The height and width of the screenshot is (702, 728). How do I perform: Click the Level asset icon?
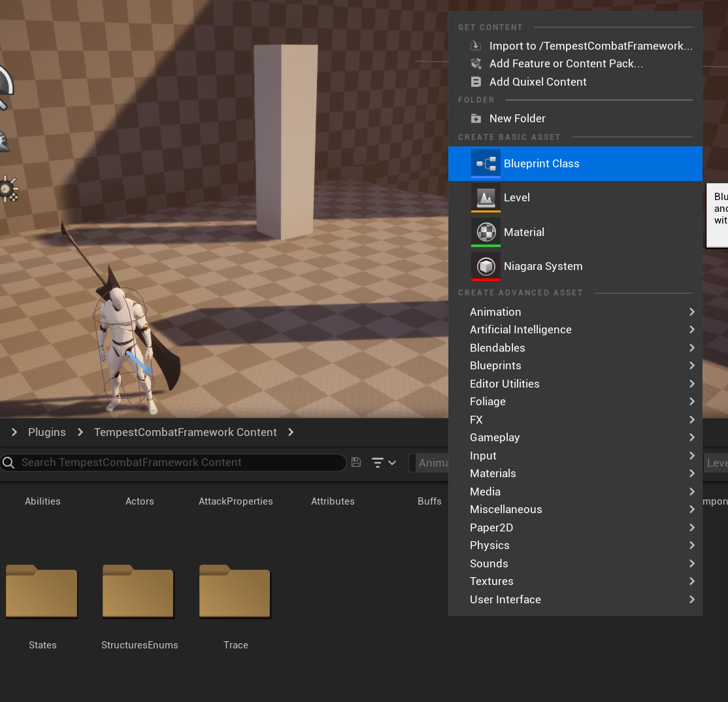484,197
